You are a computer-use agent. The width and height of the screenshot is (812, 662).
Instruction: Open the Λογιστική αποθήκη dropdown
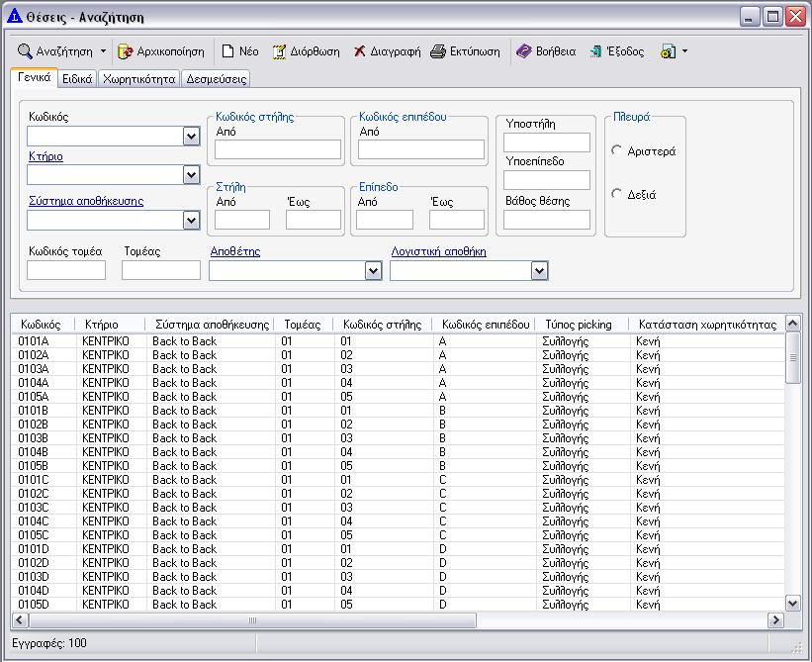tap(539, 271)
